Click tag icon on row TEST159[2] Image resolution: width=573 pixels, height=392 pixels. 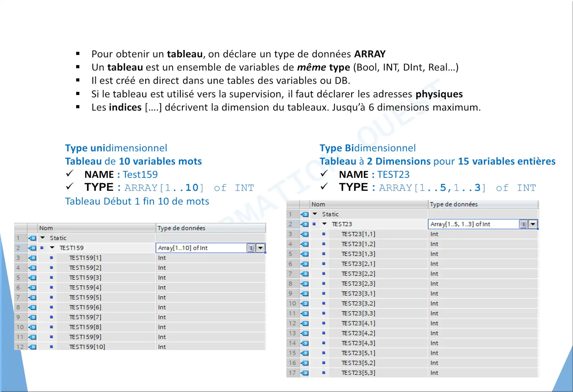(33, 268)
